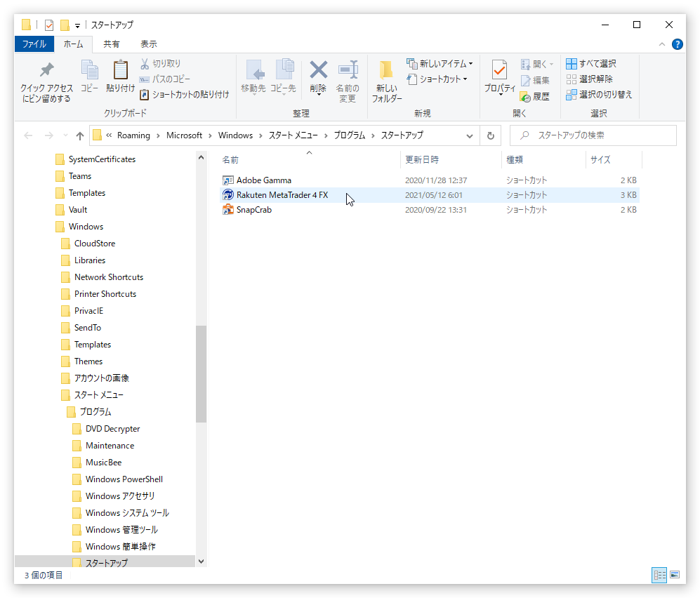Open the Move to (移動先) button
The image size is (700, 598).
point(253,77)
